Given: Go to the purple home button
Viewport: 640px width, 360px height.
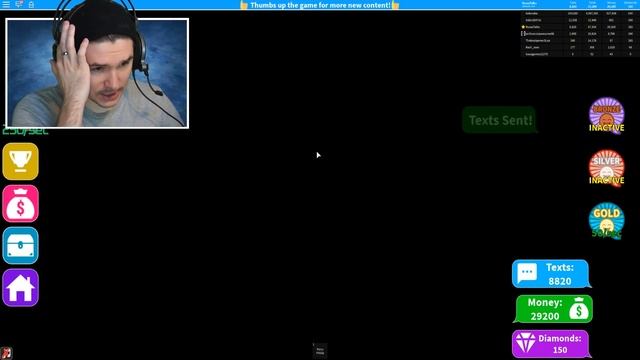Looking at the screenshot, I should pyautogui.click(x=20, y=288).
